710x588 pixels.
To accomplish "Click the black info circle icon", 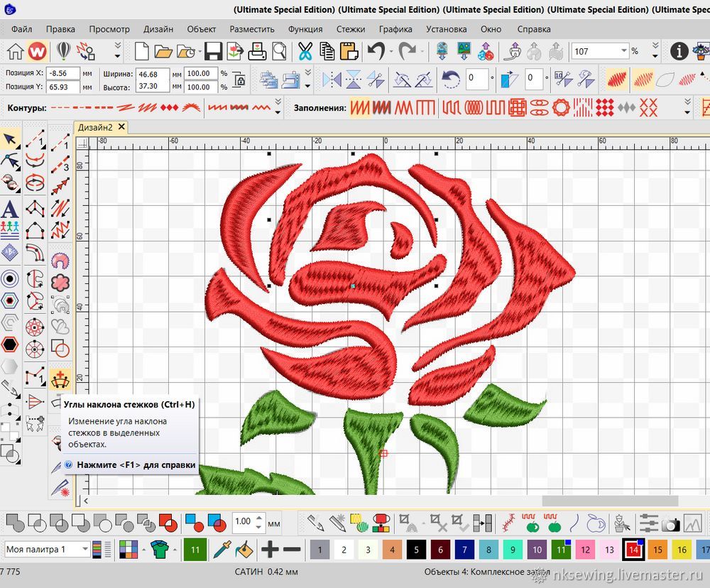I will click(x=679, y=51).
